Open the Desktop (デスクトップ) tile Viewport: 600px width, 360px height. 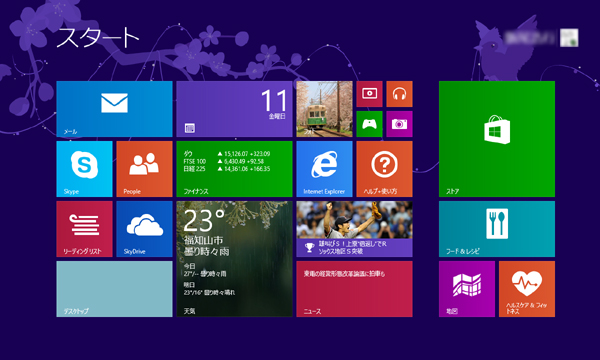pyautogui.click(x=114, y=289)
